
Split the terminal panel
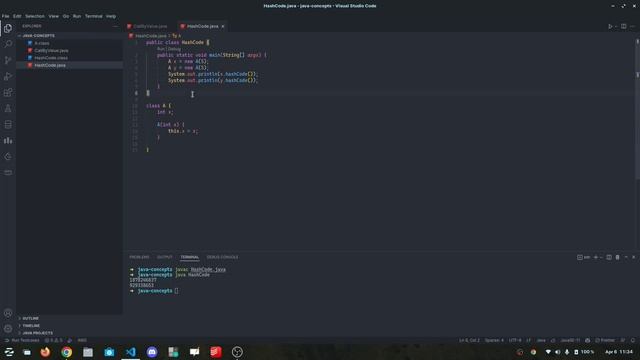click(609, 257)
